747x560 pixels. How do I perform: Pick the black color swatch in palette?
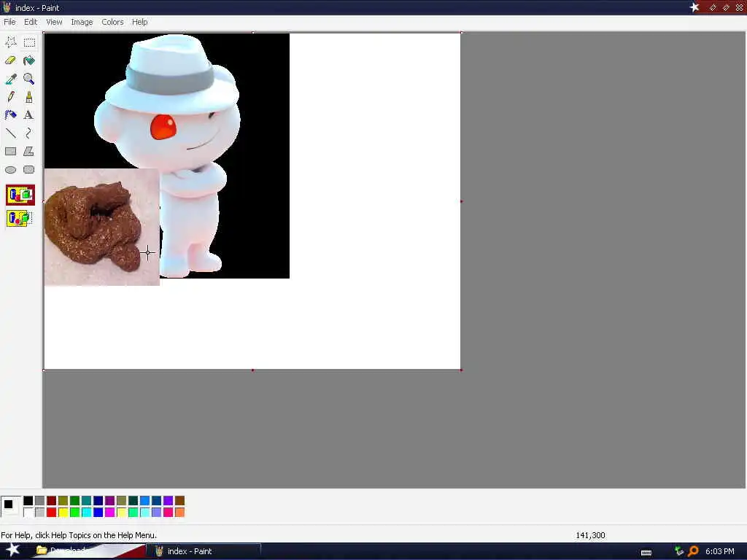click(x=28, y=500)
